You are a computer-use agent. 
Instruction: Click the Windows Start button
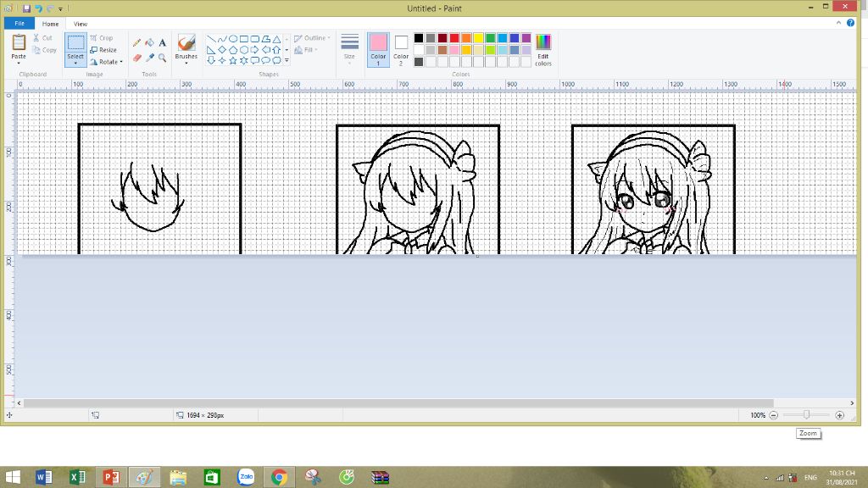12,477
